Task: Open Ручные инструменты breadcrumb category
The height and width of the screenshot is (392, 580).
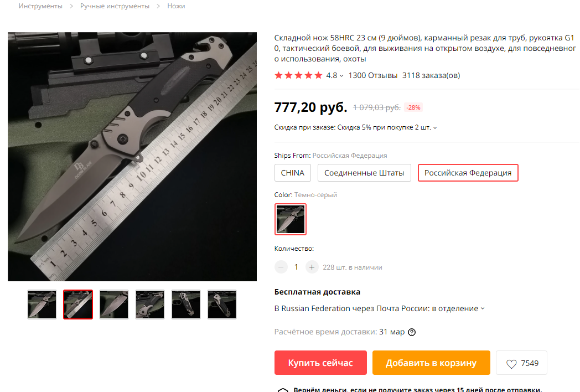Action: tap(115, 6)
